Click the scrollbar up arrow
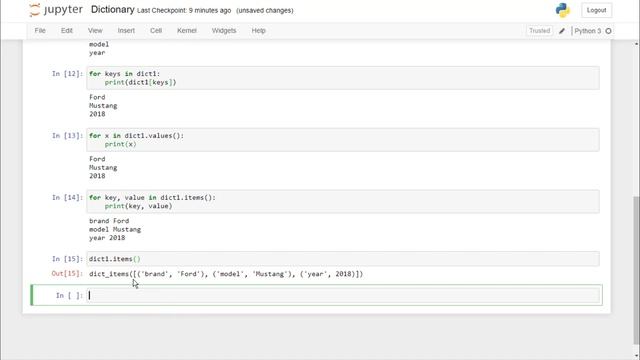This screenshot has width=640, height=360. click(636, 43)
